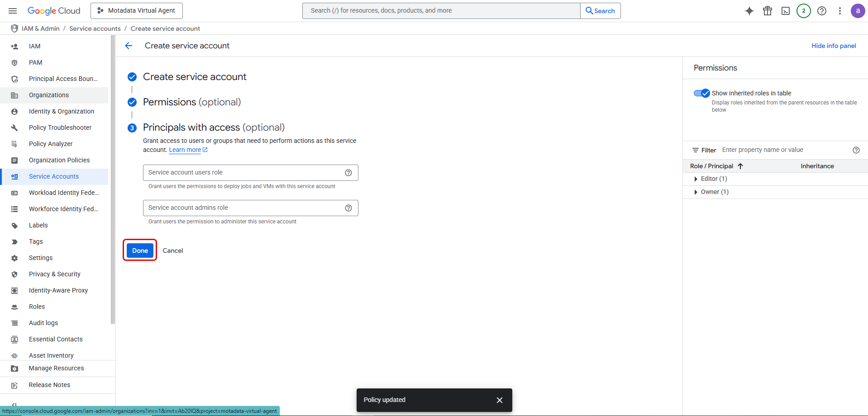868x416 pixels.
Task: Expand the Owner (1) role row
Action: click(696, 192)
